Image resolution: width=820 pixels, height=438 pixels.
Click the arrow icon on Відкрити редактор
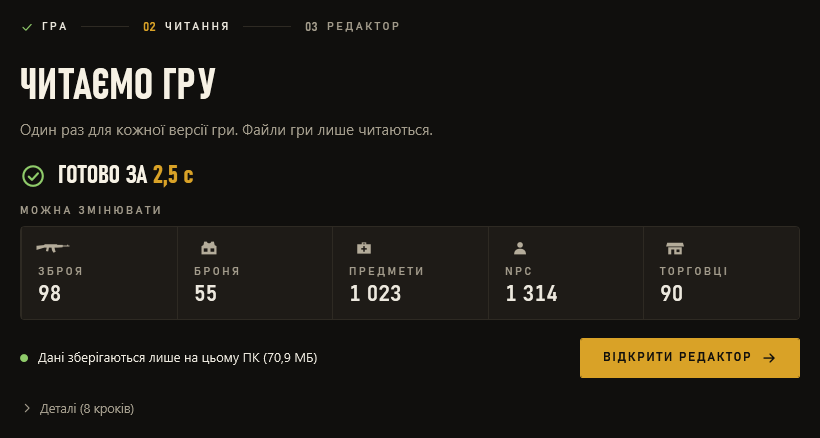(769, 358)
